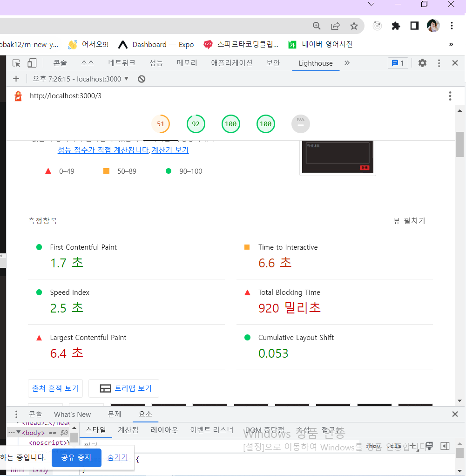This screenshot has width=466, height=476.
Task: Open the Chrome profile avatar
Action: point(433,26)
